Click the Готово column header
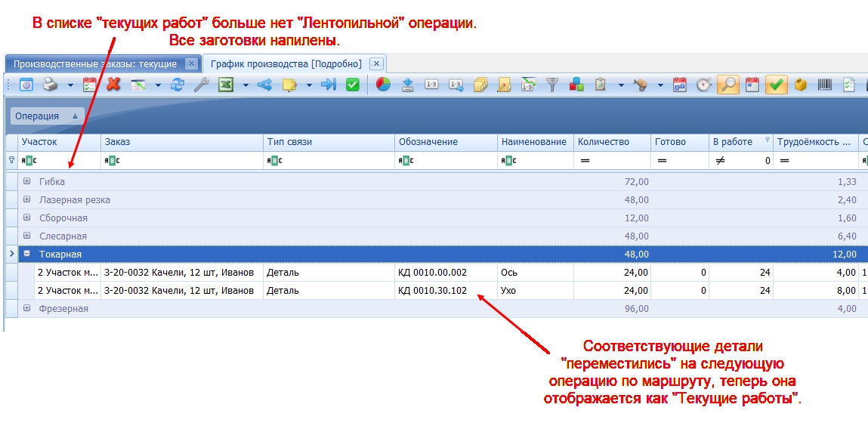Screen dimensions: 868x429 pyautogui.click(x=680, y=142)
